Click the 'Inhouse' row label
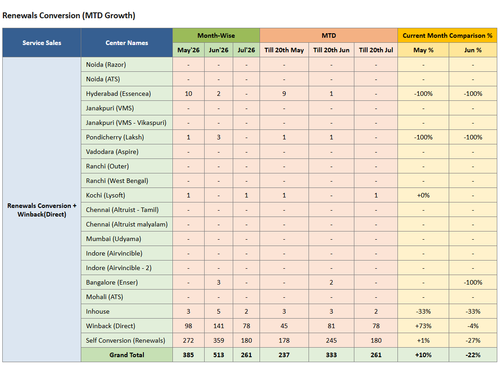This screenshot has height=365, width=500. pos(97,311)
